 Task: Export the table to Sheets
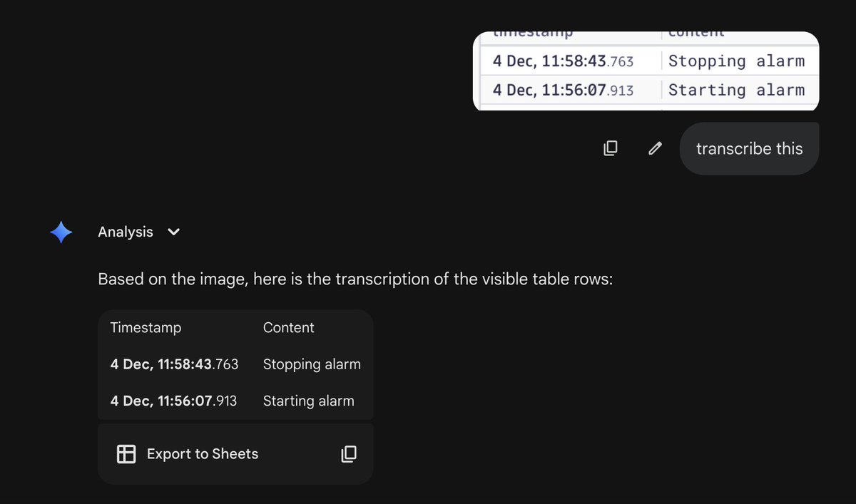(x=203, y=454)
